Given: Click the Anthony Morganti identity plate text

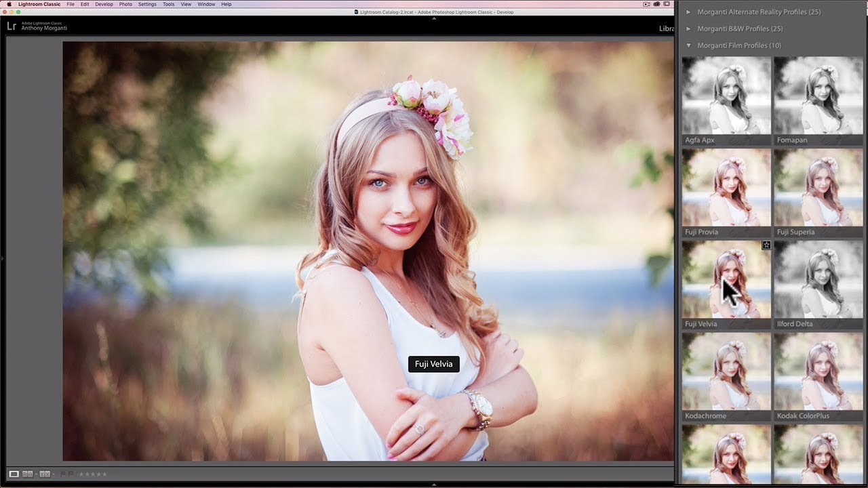Looking at the screenshot, I should 44,28.
